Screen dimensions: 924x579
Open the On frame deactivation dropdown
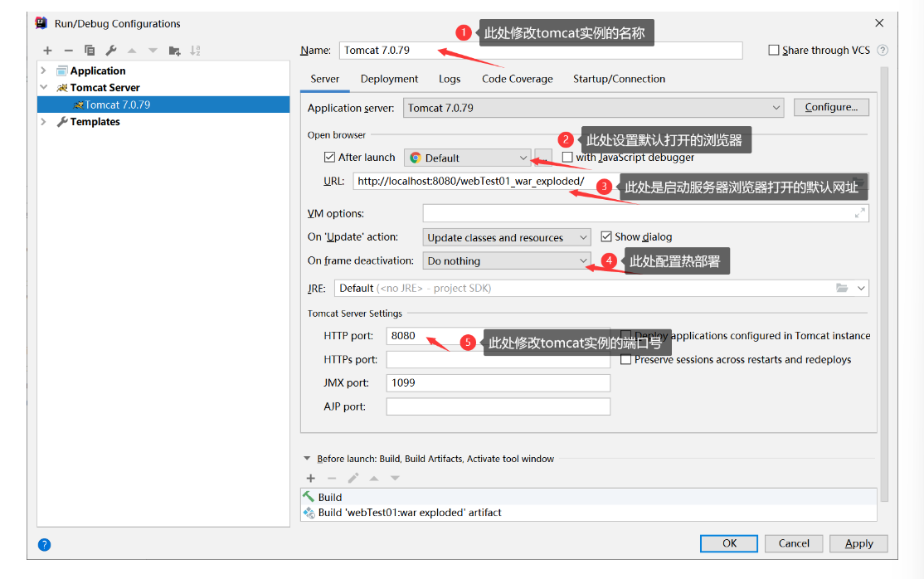[507, 260]
